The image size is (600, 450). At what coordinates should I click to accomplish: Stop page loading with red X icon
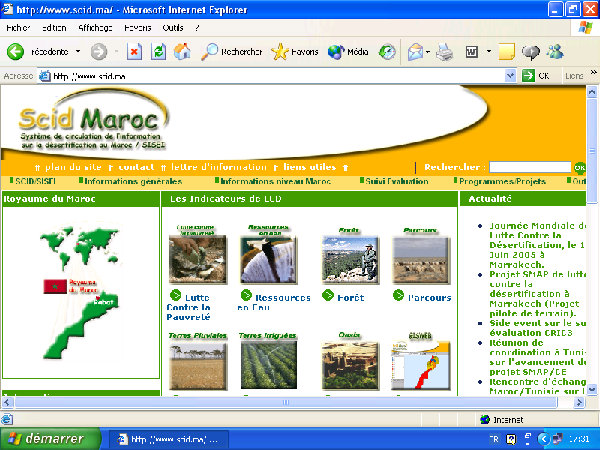click(x=134, y=52)
